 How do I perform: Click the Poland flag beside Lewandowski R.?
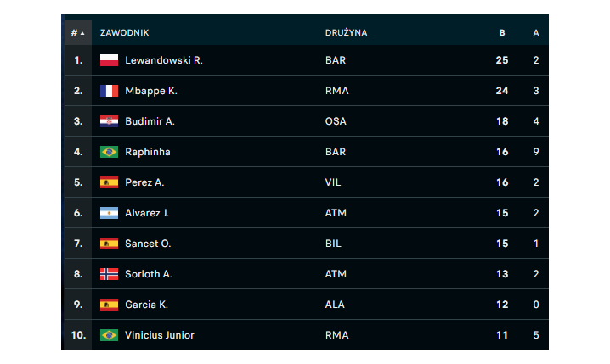click(x=109, y=60)
